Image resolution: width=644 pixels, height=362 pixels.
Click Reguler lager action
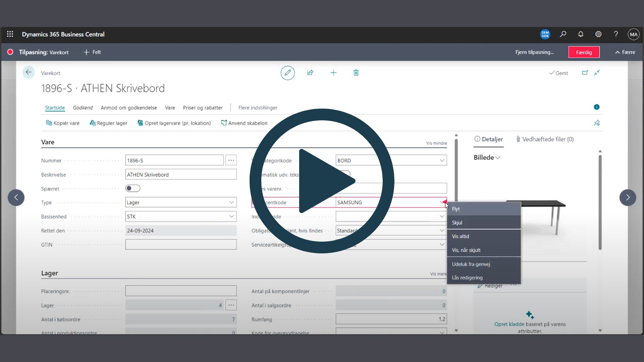tap(108, 123)
